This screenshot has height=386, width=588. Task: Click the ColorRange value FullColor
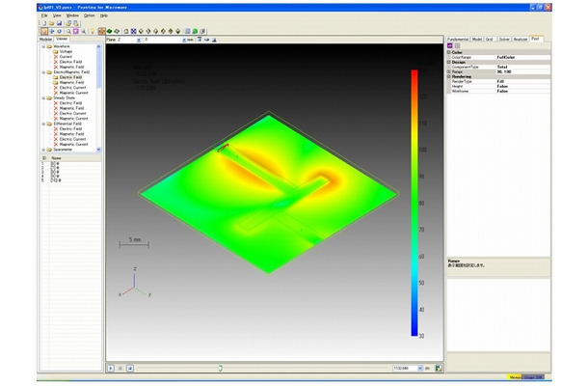[506, 58]
